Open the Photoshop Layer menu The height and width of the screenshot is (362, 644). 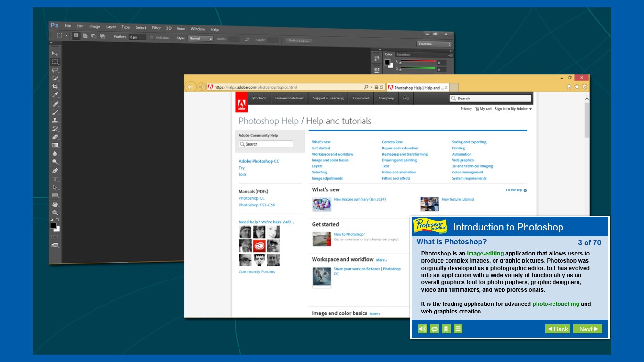coord(111,27)
